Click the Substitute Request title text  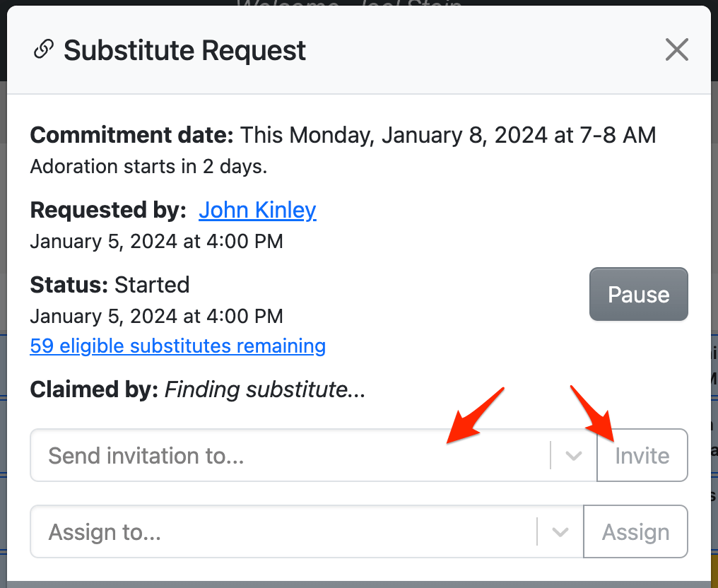coord(185,50)
